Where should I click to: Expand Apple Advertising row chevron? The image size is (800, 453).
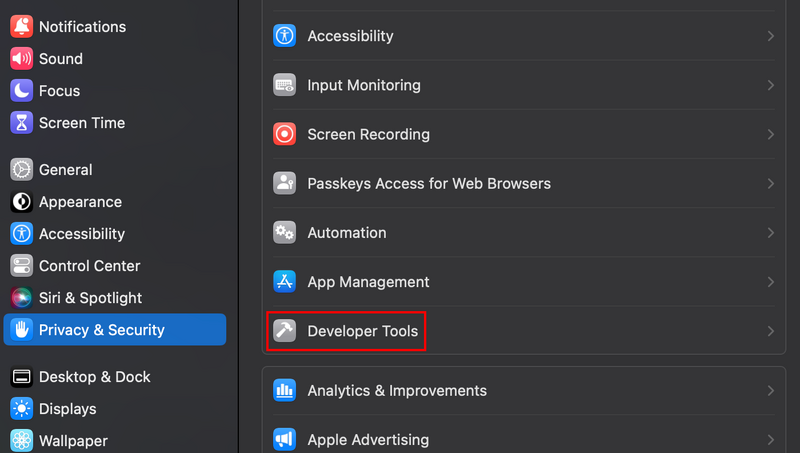click(x=770, y=439)
